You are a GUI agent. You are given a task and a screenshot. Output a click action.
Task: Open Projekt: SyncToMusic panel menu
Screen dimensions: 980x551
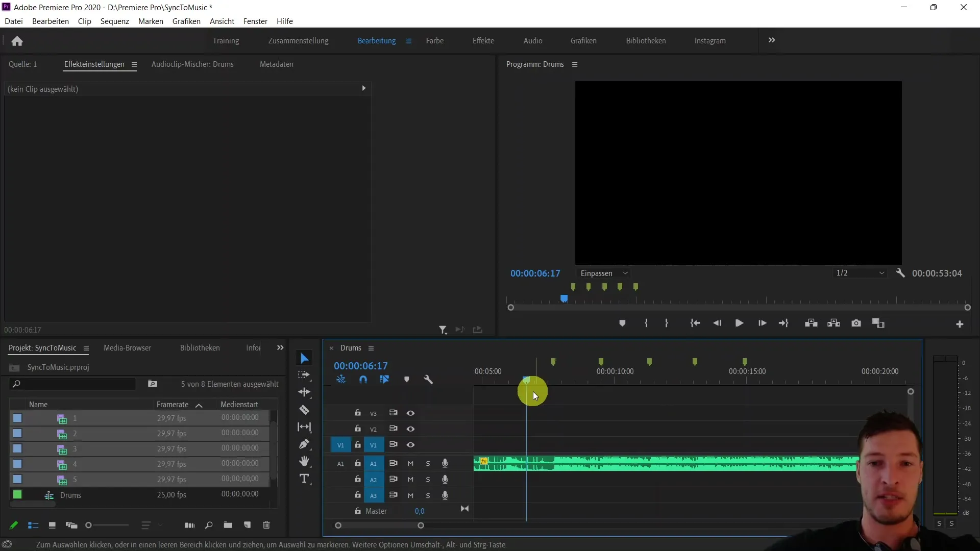[x=86, y=348]
